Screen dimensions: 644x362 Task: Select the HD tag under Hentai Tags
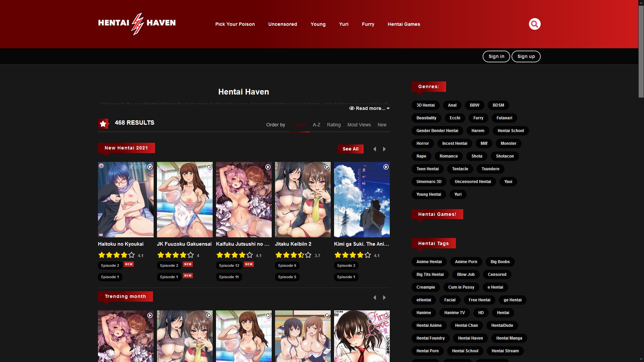(x=481, y=313)
